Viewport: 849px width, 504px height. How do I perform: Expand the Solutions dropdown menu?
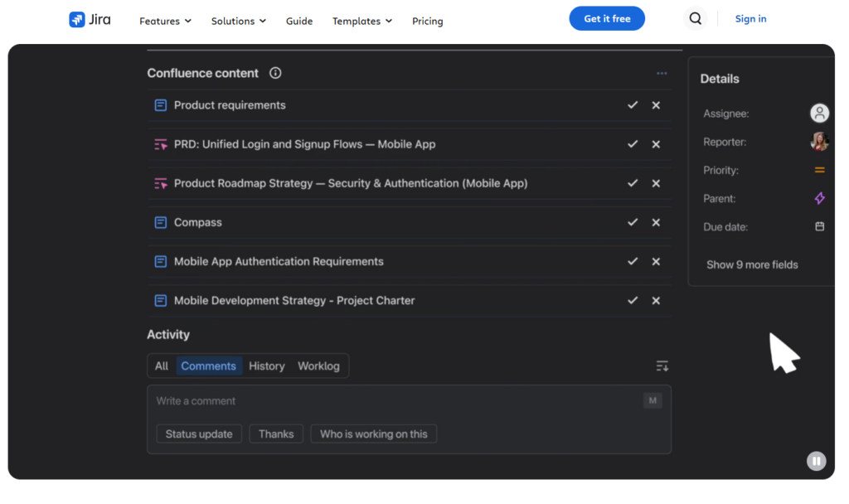click(x=238, y=21)
